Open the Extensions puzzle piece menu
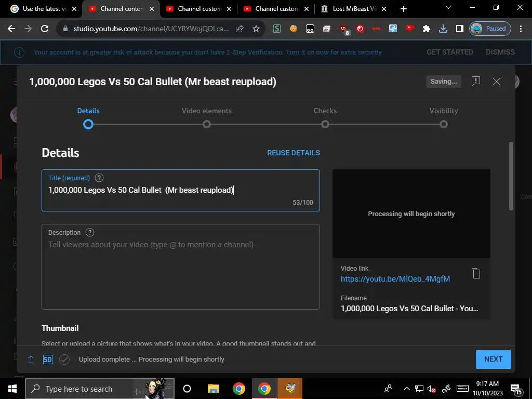 tap(427, 29)
